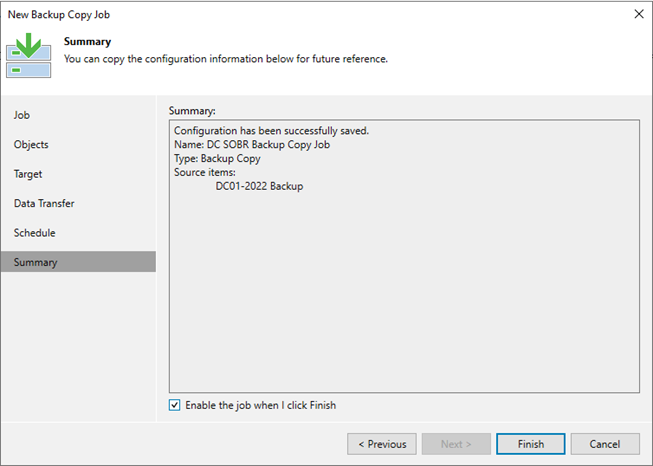Click the Name: DC SOBR Backup Copy Job line
Screen dimensions: 653x466
tap(252, 145)
